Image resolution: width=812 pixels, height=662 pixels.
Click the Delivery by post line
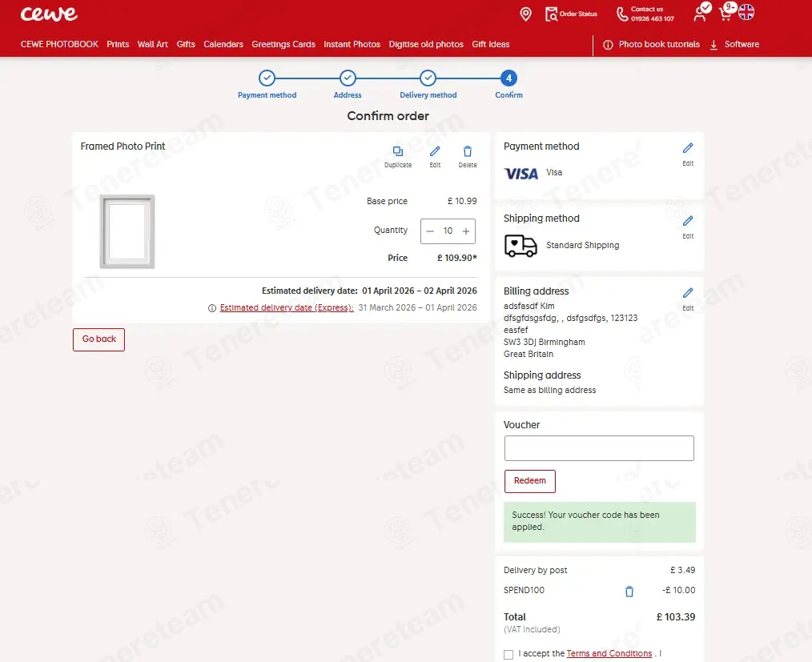click(x=599, y=571)
